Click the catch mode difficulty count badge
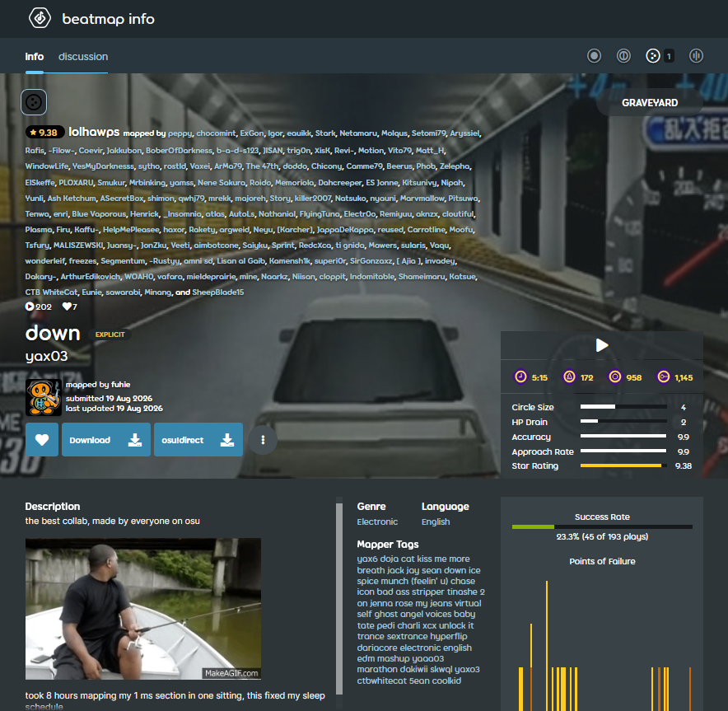 [669, 56]
